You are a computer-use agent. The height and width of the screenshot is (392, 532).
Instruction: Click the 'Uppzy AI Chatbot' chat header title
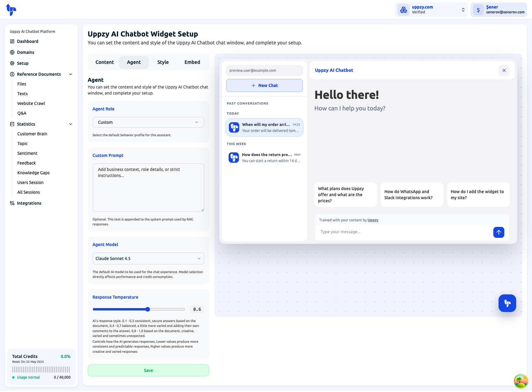coord(334,70)
